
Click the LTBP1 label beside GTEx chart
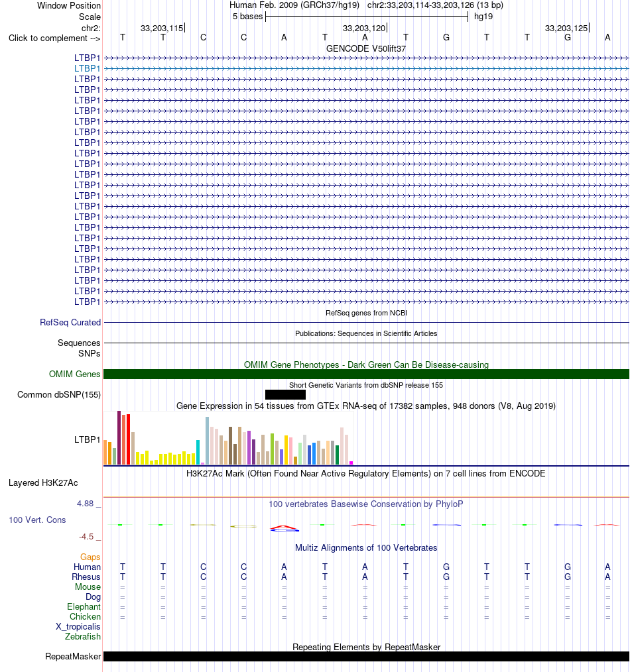[87, 439]
